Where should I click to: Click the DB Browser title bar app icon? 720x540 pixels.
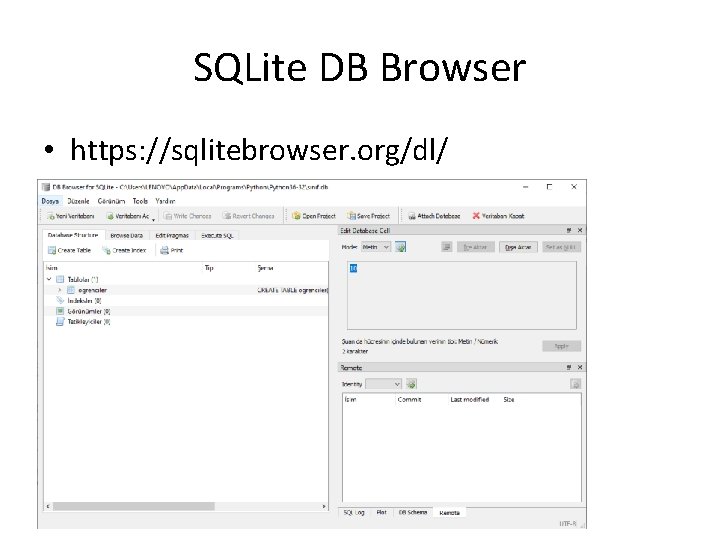click(45, 187)
